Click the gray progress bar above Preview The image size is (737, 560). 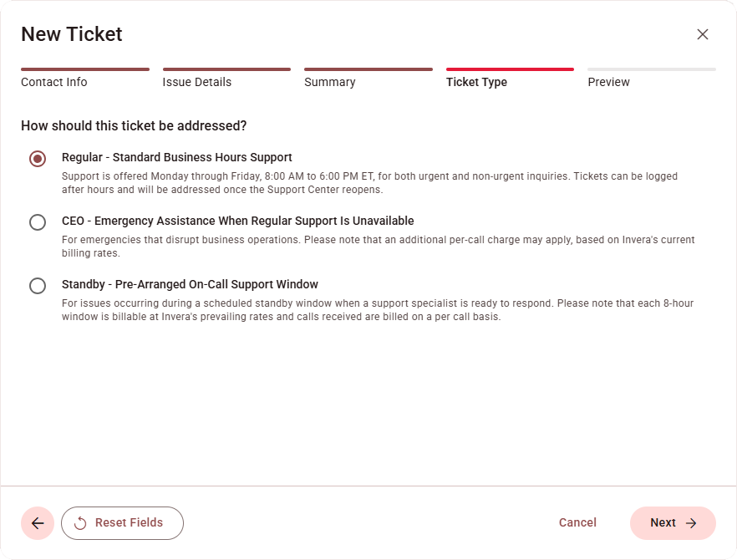[652, 69]
